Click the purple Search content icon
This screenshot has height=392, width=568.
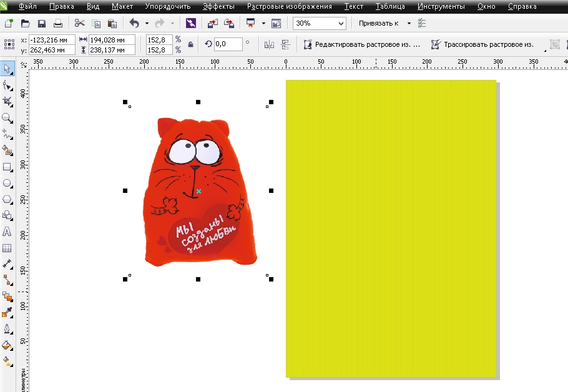(191, 24)
